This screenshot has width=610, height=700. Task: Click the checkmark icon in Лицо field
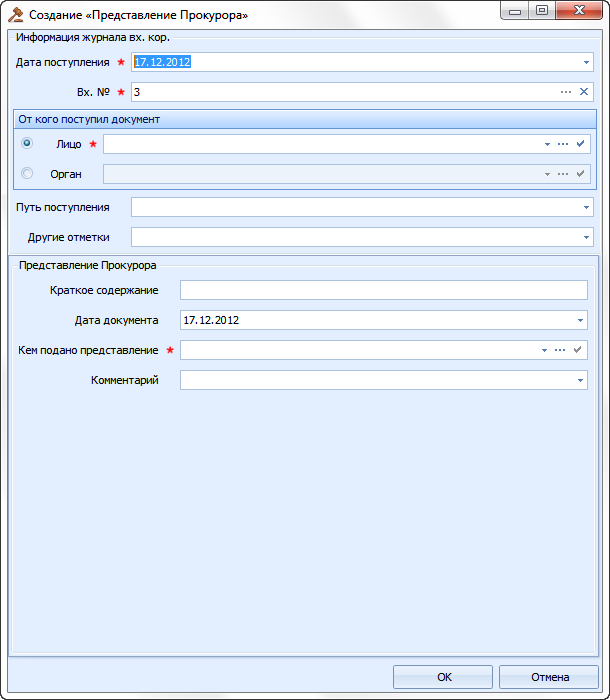click(580, 144)
